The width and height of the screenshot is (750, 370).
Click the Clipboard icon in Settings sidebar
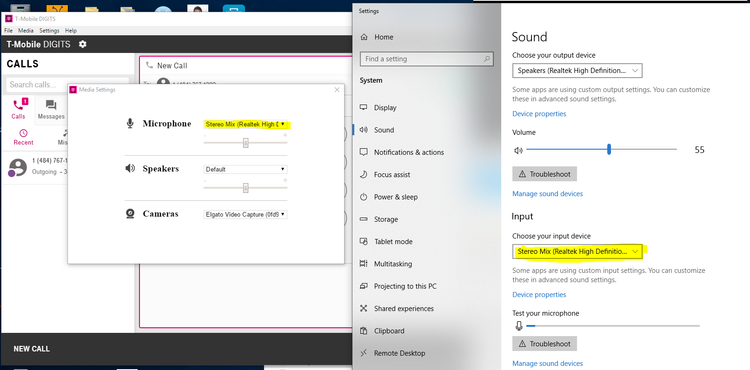(364, 331)
